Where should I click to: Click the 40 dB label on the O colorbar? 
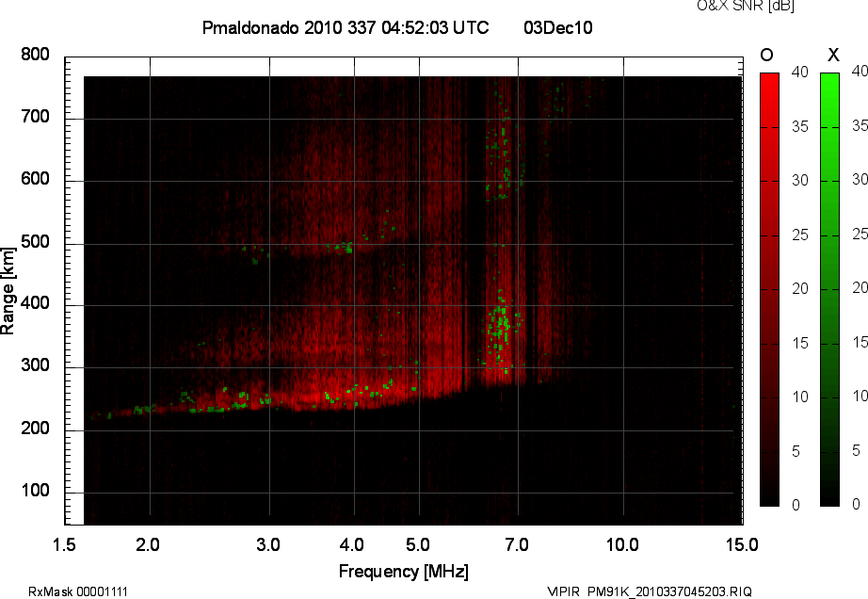pos(800,72)
